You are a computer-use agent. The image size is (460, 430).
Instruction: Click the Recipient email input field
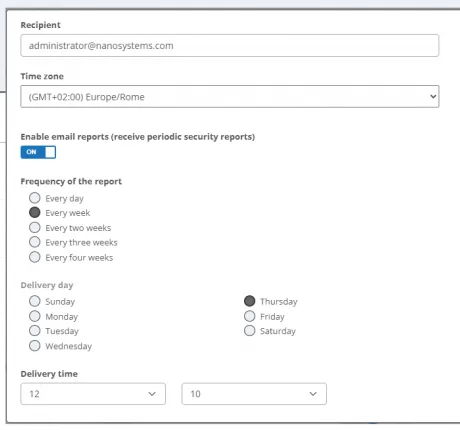(230, 45)
